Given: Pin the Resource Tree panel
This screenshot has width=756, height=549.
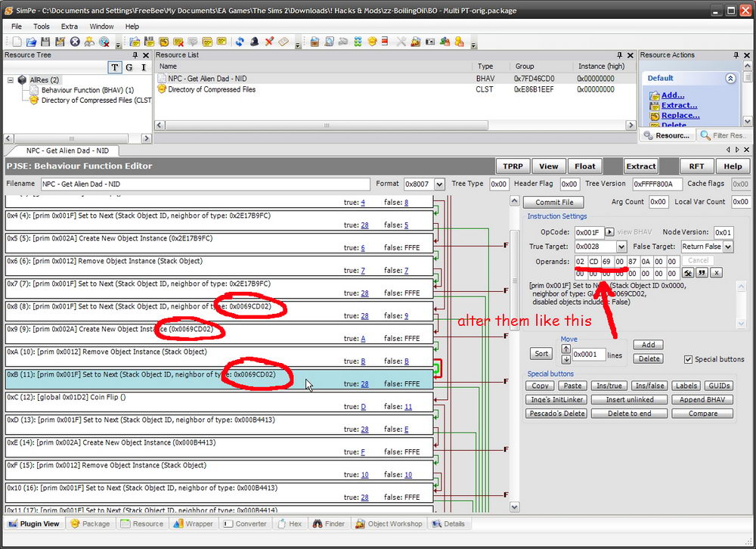Looking at the screenshot, I should coord(135,55).
